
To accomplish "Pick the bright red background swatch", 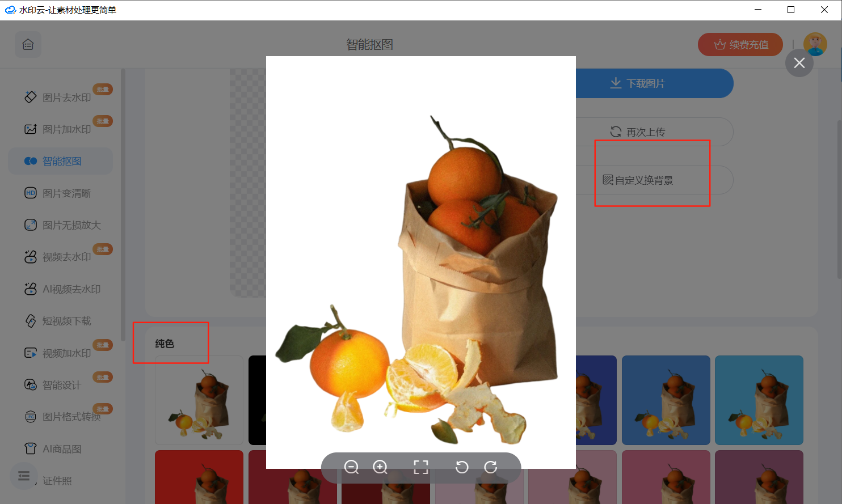I will (199, 477).
